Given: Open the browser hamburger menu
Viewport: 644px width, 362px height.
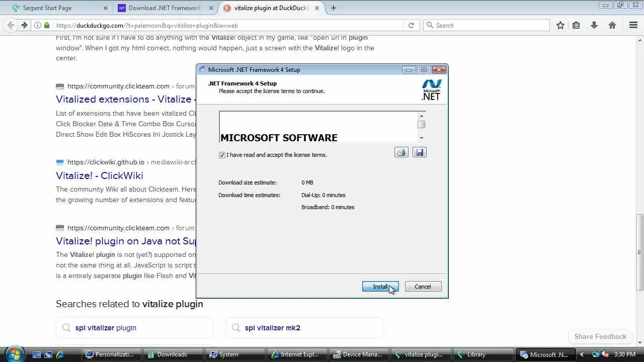Looking at the screenshot, I should point(633,25).
